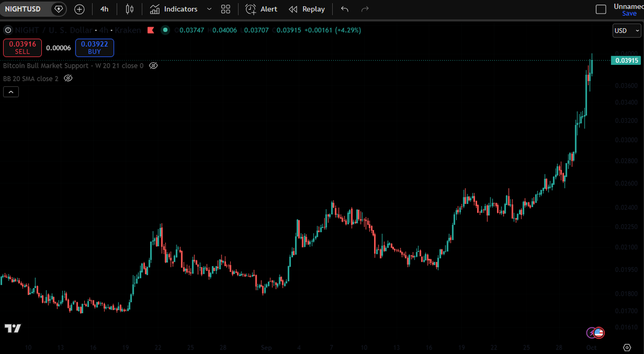Click the 0.03915 current price label
This screenshot has height=354, width=644.
pyautogui.click(x=626, y=60)
